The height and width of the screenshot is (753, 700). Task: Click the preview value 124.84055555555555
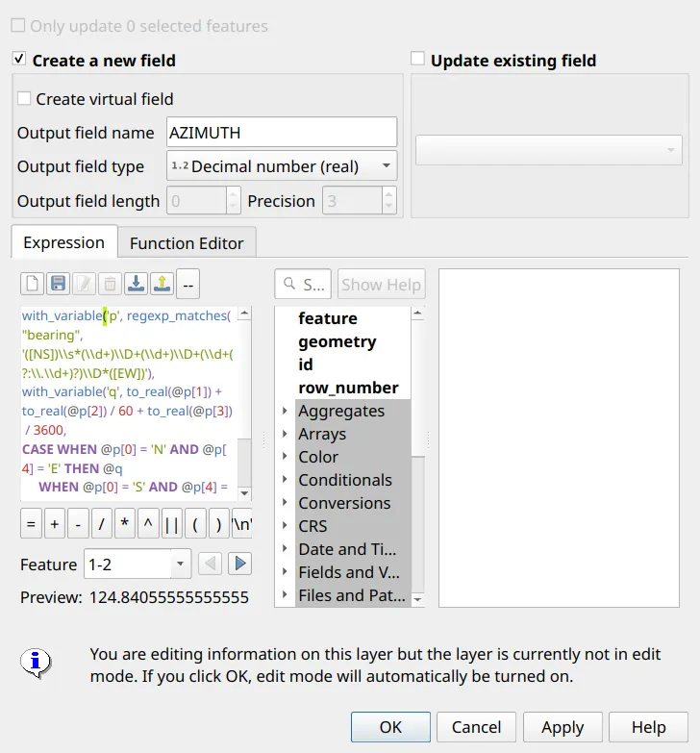click(169, 597)
